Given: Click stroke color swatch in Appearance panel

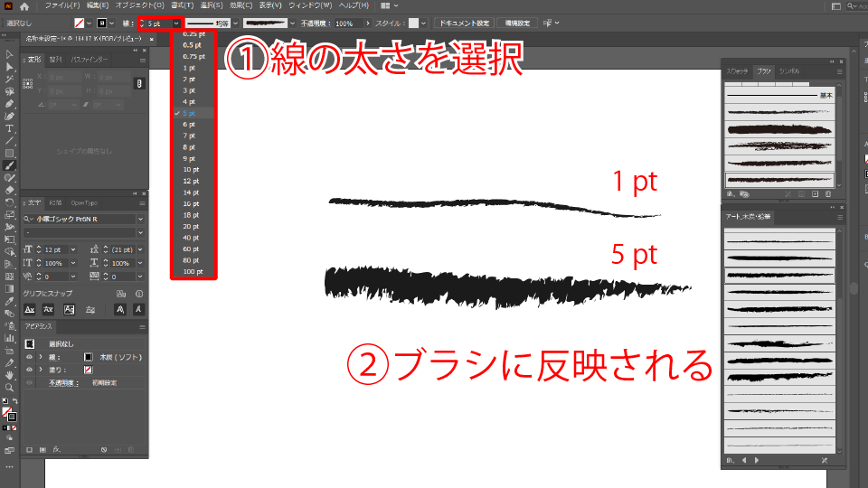Looking at the screenshot, I should 88,358.
